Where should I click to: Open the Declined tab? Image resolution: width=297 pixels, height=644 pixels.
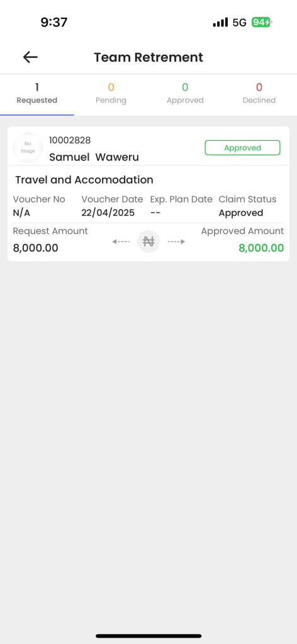(x=259, y=94)
